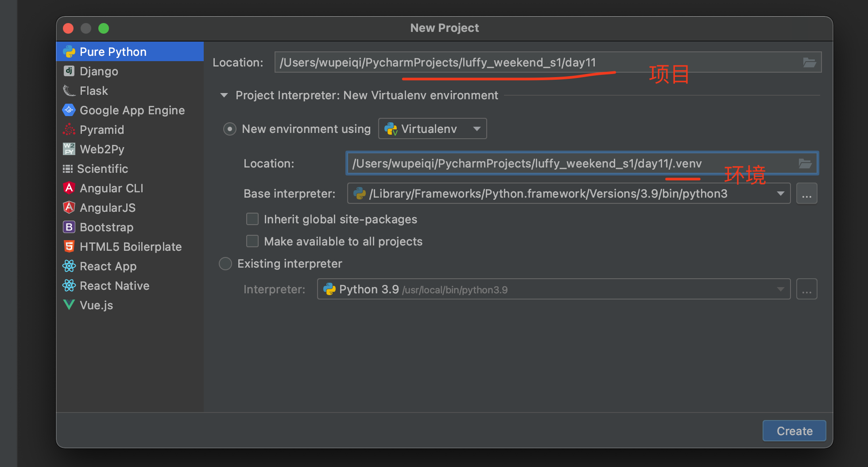Close the New Project dialog
868x467 pixels.
68,28
